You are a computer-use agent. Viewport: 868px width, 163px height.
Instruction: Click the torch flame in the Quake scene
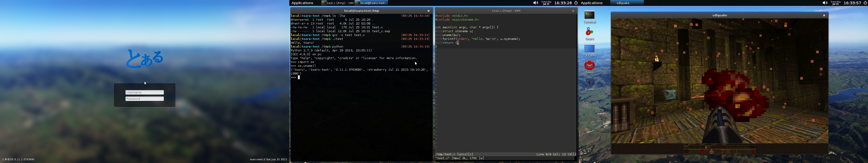pos(656,58)
